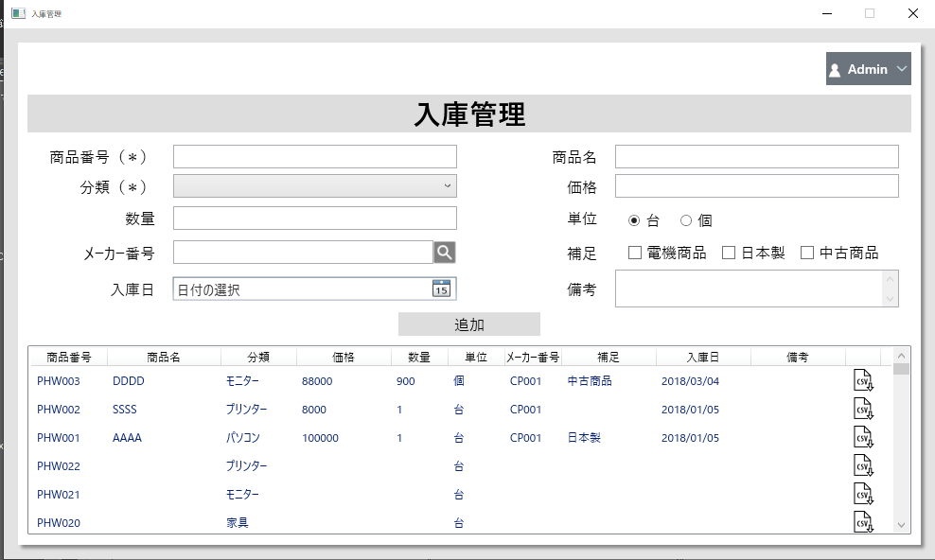
Task: Sort by 数量 column header
Action: (419, 357)
